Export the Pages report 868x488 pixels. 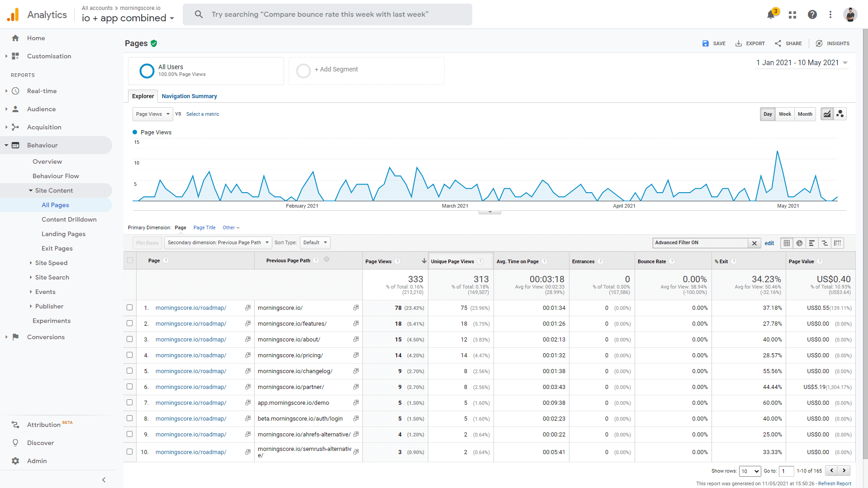[x=749, y=43]
